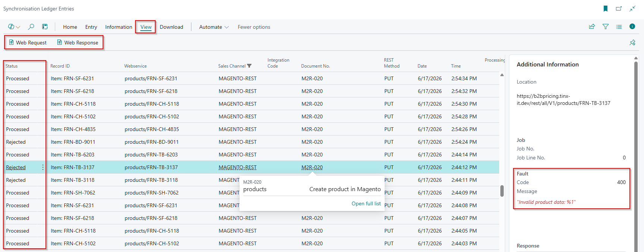Select products/FRN-TB-6203 cell
The height and width of the screenshot is (252, 644).
[x=151, y=155]
